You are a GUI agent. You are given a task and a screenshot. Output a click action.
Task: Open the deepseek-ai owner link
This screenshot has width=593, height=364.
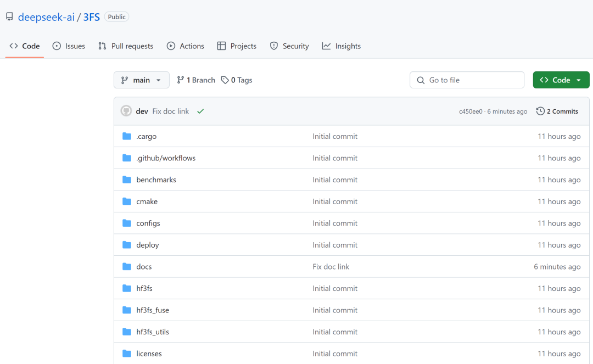point(46,17)
